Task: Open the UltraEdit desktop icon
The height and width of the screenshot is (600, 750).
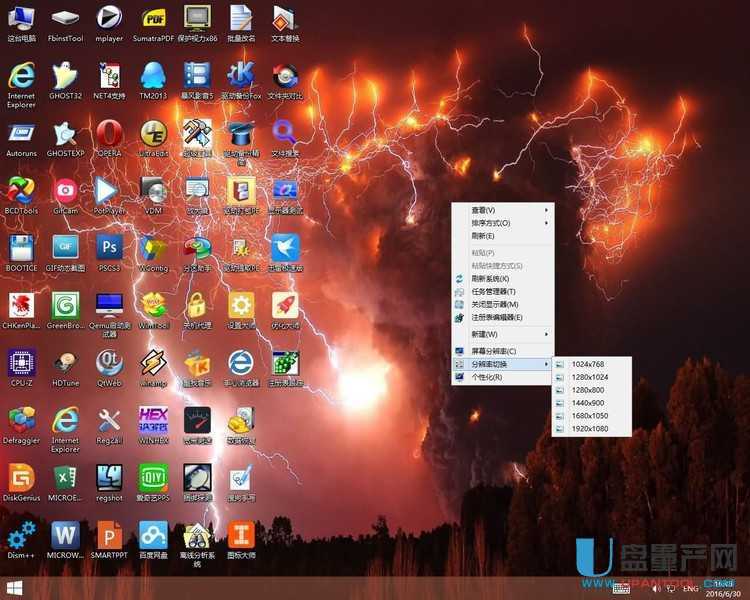Action: 153,139
